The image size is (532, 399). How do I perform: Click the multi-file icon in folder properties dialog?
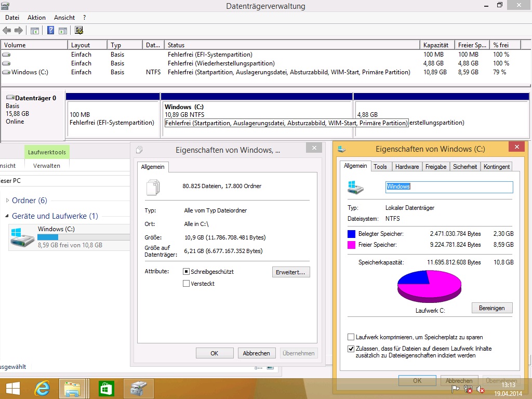[x=153, y=187]
